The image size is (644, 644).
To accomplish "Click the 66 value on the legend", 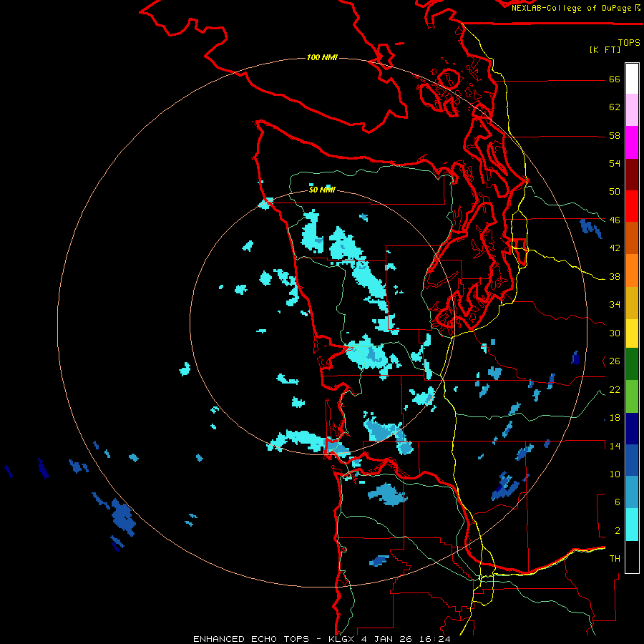I will click(x=615, y=79).
